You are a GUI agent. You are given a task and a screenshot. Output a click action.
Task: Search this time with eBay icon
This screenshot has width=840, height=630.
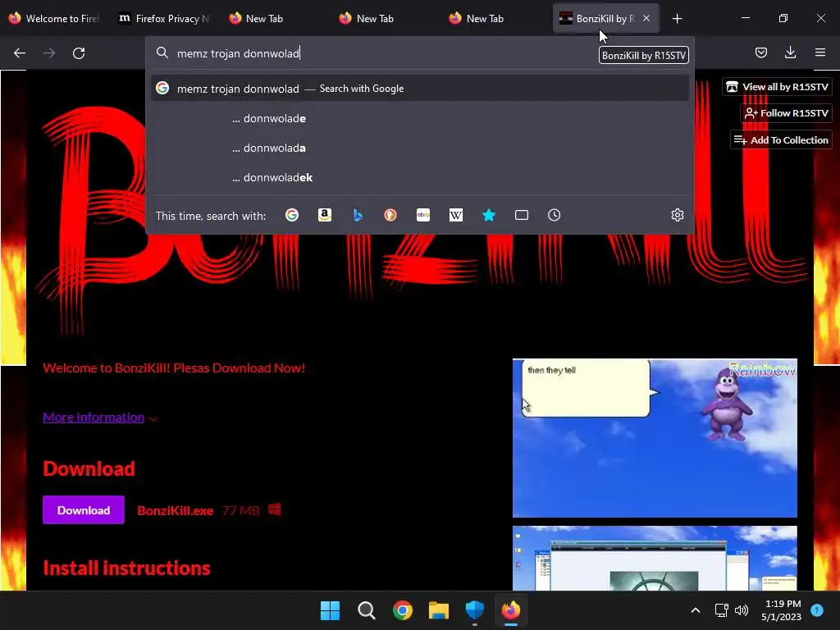tap(423, 216)
